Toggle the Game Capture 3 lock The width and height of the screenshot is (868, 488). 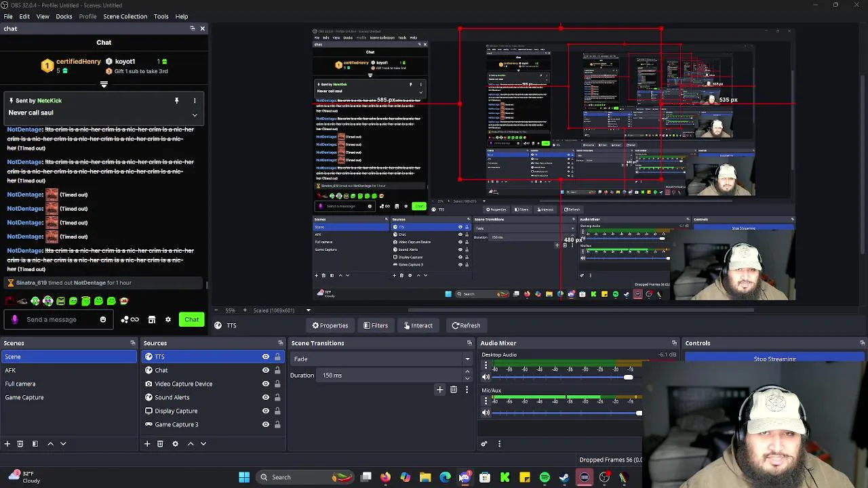tap(277, 424)
